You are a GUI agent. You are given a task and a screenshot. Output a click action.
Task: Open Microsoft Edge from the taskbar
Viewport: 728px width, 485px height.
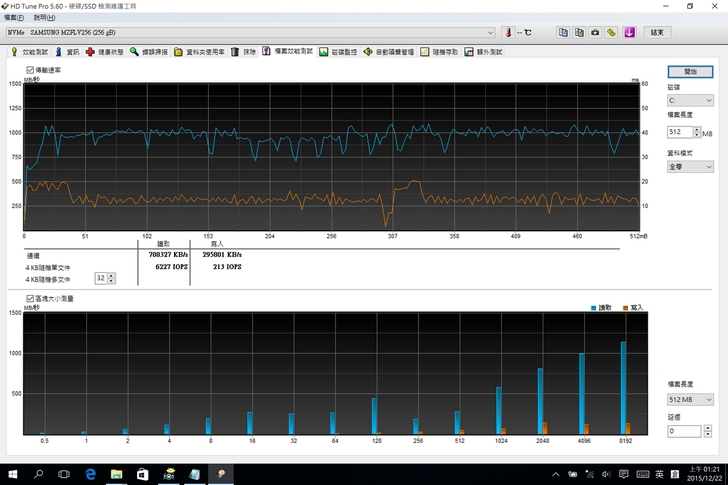coord(89,474)
